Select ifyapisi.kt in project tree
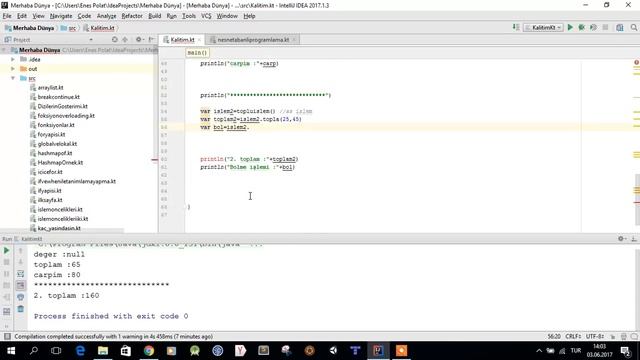 49,191
